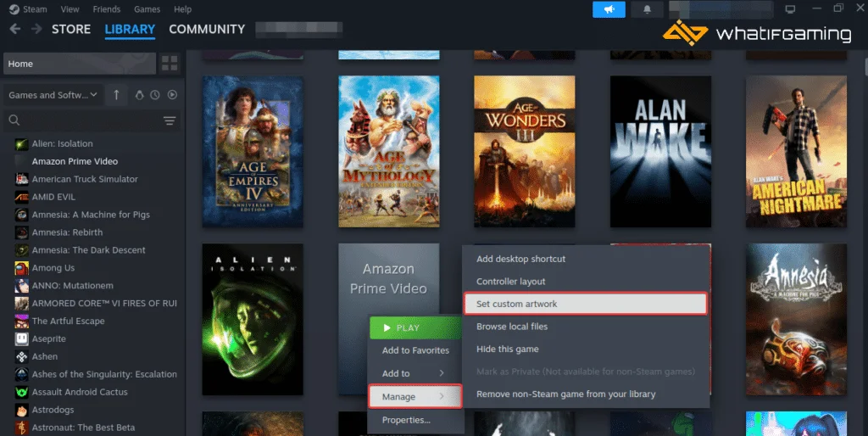Open the notifications bell
The width and height of the screenshot is (868, 436).
647,9
